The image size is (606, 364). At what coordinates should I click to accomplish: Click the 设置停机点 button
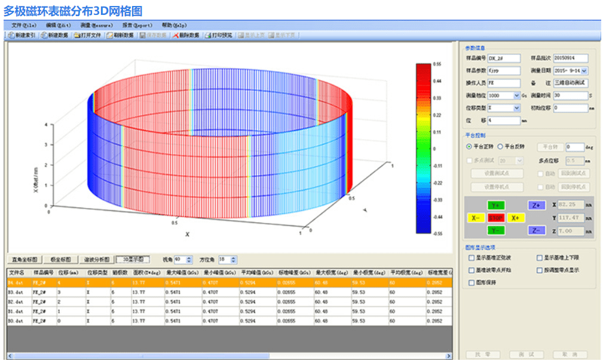497,187
